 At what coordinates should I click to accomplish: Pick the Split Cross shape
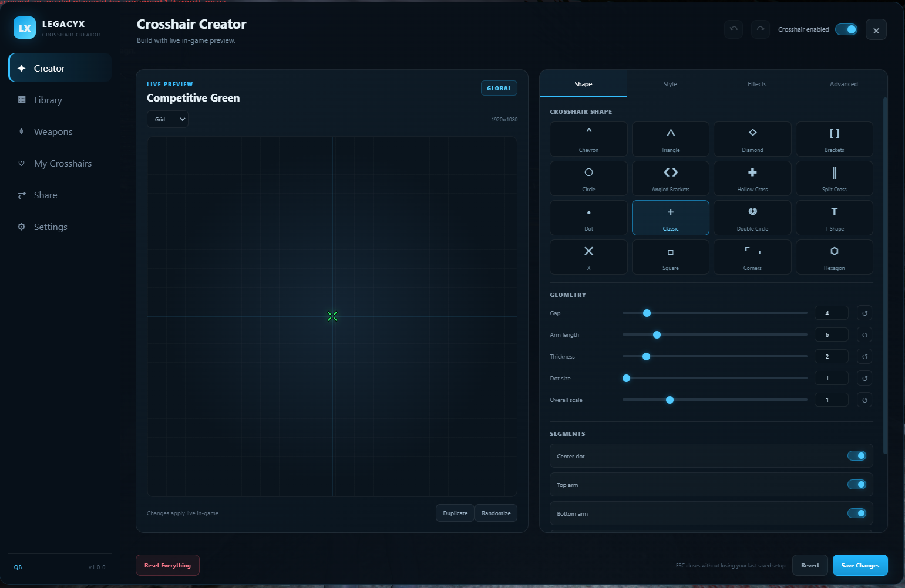[835, 178]
